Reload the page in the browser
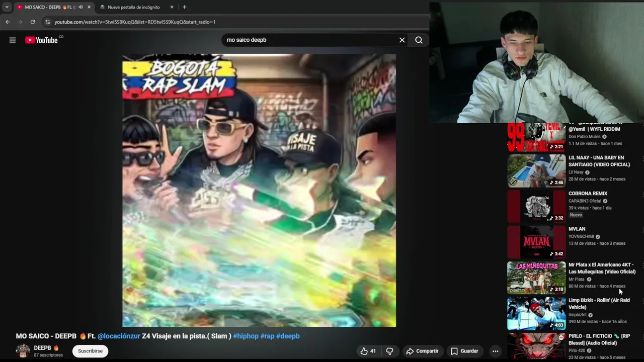Image resolution: width=644 pixels, height=362 pixels. (x=33, y=22)
